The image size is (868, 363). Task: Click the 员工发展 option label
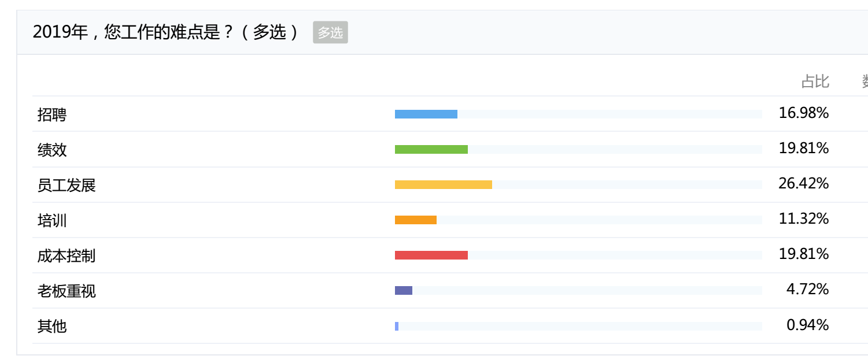pyautogui.click(x=67, y=185)
